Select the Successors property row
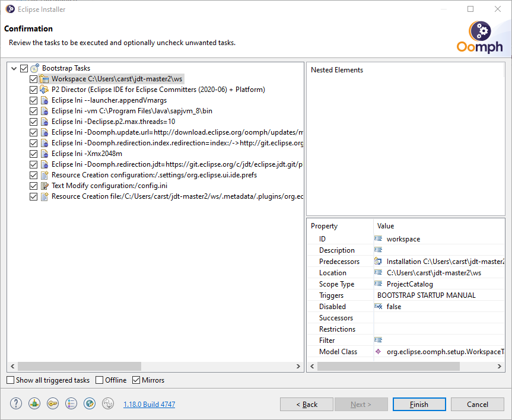The height and width of the screenshot is (420, 512). click(x=406, y=318)
